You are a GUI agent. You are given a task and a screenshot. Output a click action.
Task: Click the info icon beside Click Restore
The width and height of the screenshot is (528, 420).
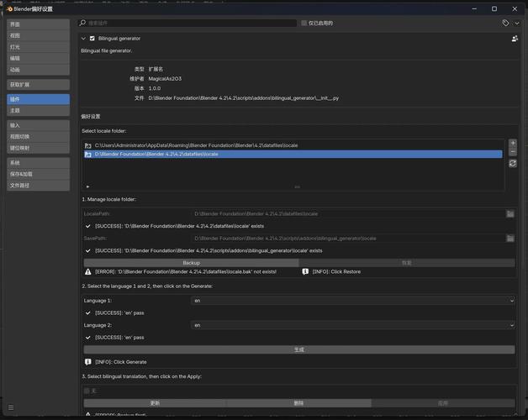click(x=305, y=271)
